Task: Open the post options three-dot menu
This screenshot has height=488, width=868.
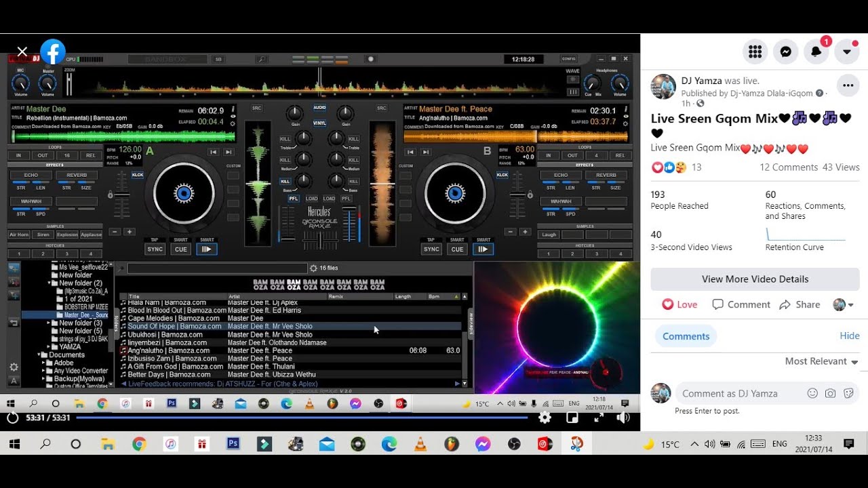Action: (x=848, y=85)
